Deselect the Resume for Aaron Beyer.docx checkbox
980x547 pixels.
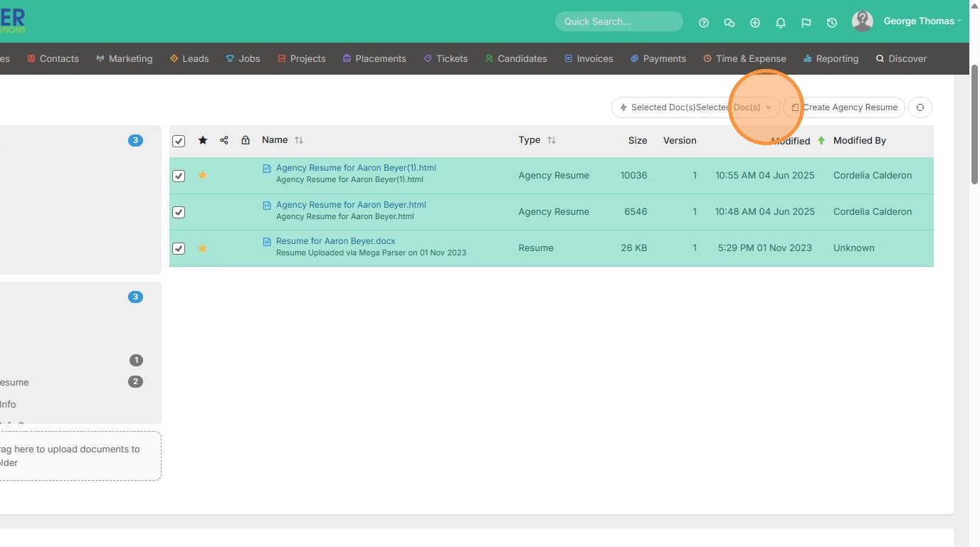(x=179, y=248)
